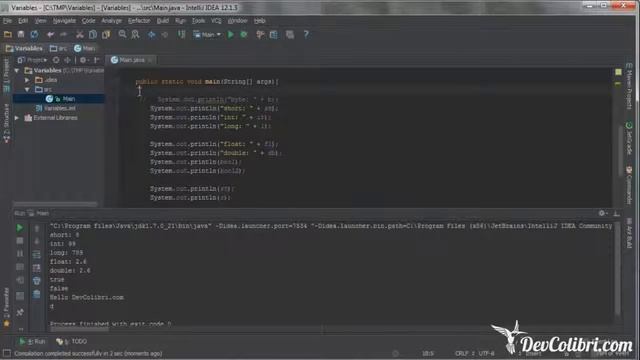Open the Window menu

[x=237, y=20]
